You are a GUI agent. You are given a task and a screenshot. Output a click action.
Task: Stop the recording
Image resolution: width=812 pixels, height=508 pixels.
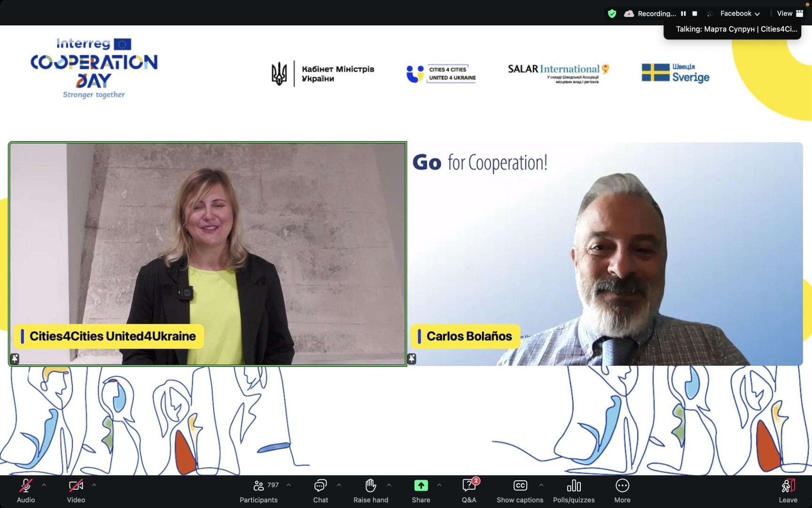(x=695, y=14)
